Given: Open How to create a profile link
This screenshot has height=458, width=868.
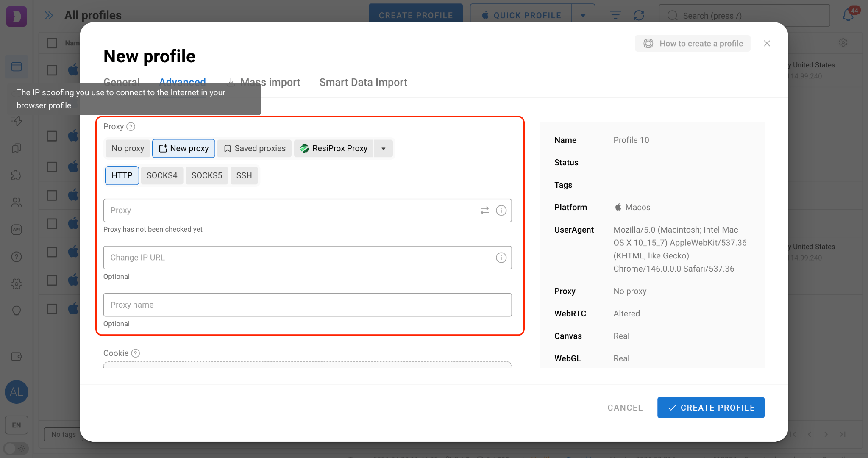Looking at the screenshot, I should coord(693,44).
